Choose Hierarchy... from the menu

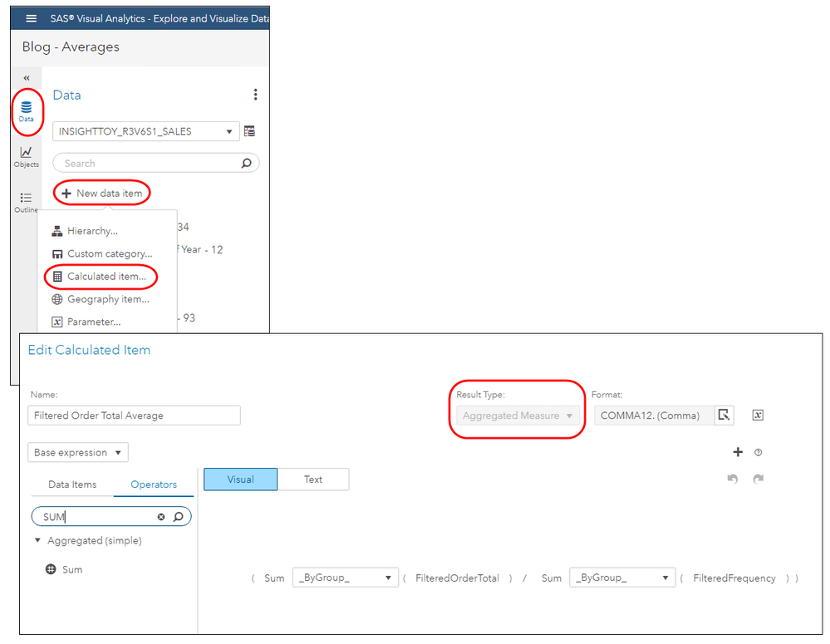pyautogui.click(x=85, y=231)
